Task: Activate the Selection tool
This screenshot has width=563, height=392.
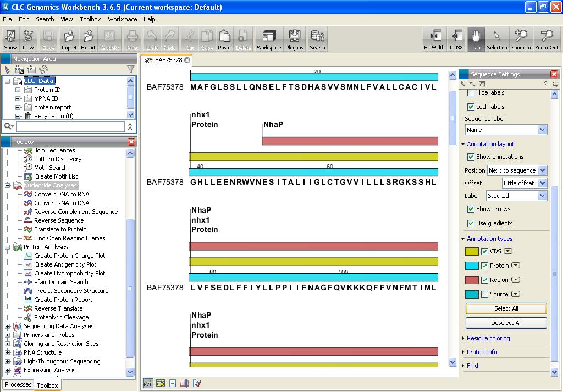Action: click(496, 40)
